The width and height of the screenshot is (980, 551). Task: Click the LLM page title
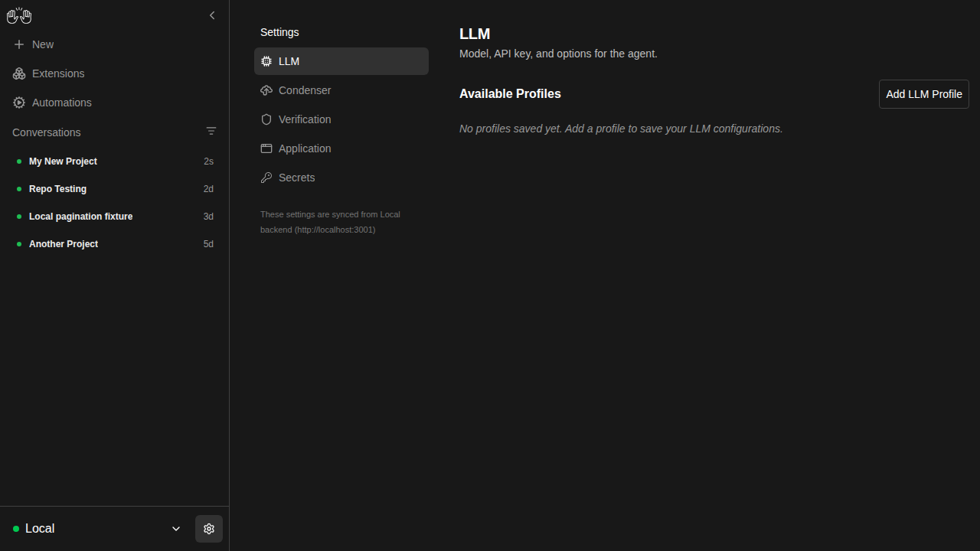pyautogui.click(x=475, y=34)
